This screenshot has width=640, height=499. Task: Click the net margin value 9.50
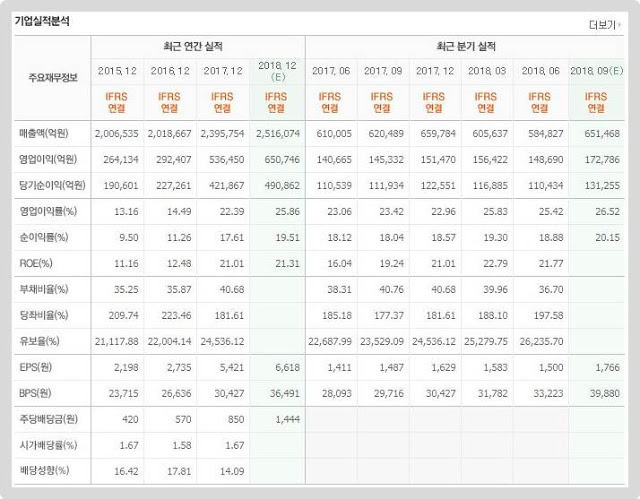(129, 237)
